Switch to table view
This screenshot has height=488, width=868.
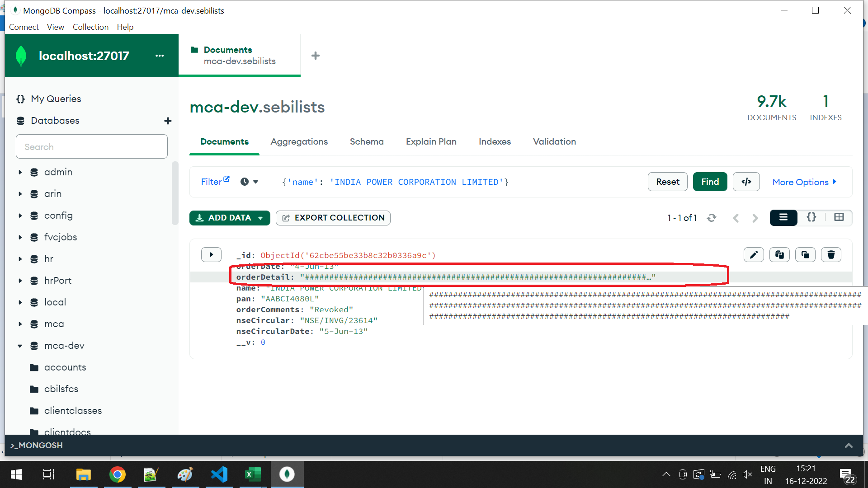point(839,218)
